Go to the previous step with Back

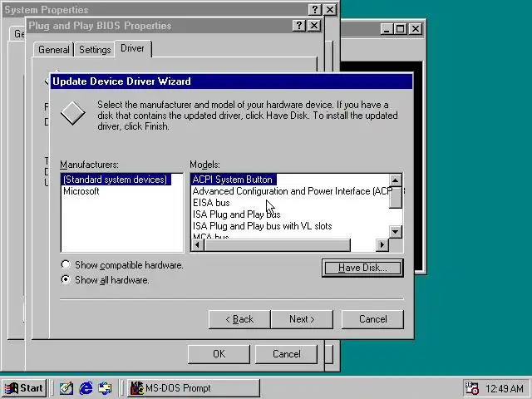point(239,319)
